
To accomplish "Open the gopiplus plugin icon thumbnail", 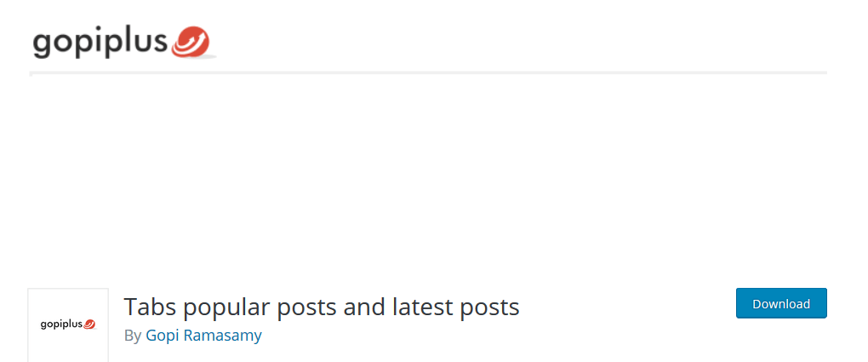I will click(68, 325).
